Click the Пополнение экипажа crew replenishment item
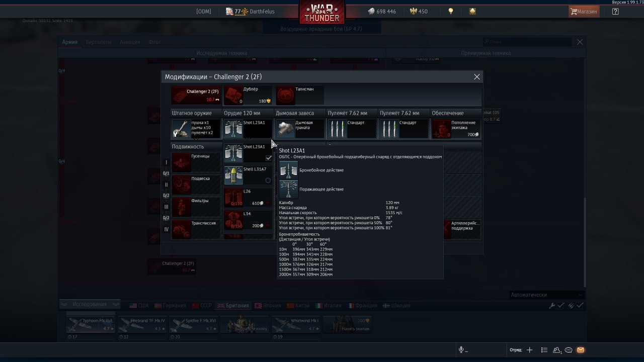This screenshot has width=644, height=362. (456, 129)
